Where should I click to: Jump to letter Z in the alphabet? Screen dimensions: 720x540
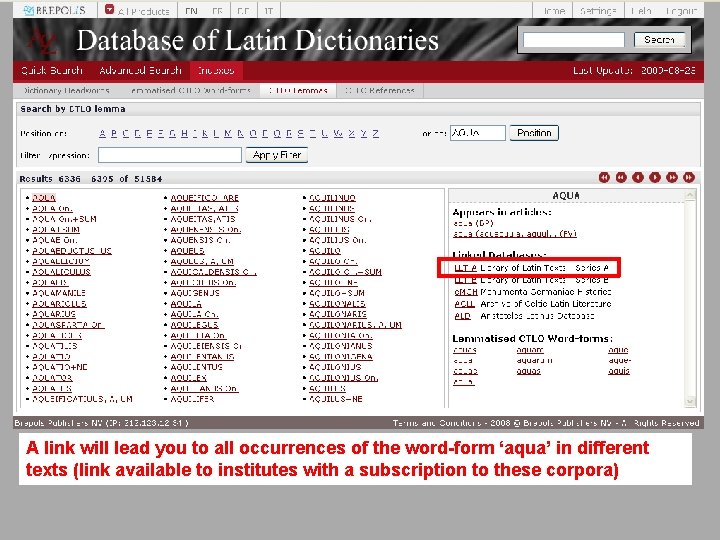tap(376, 134)
